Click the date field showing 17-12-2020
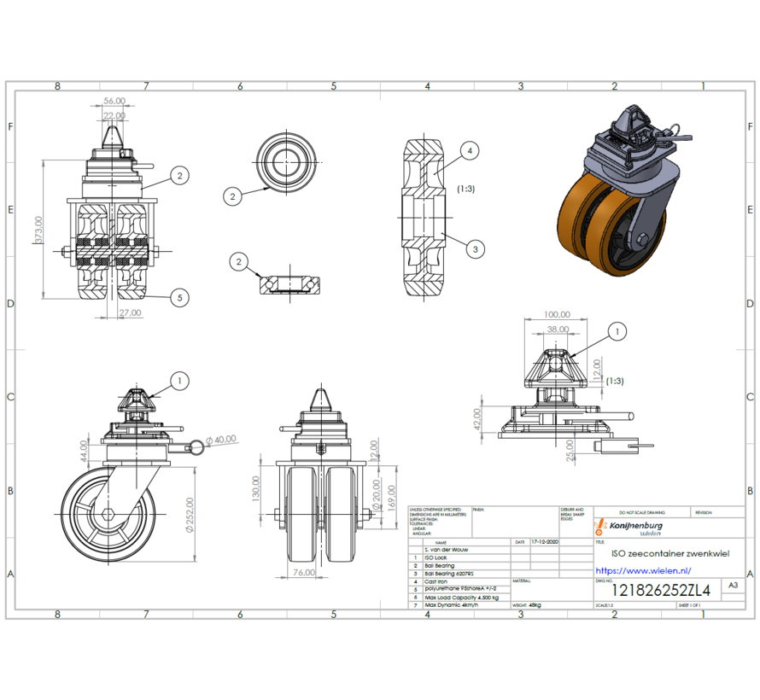 coord(547,542)
